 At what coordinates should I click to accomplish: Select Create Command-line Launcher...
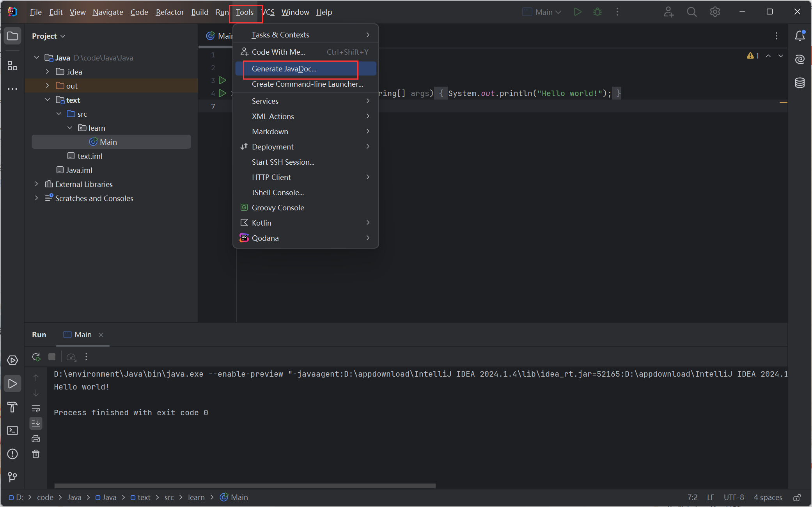click(305, 84)
